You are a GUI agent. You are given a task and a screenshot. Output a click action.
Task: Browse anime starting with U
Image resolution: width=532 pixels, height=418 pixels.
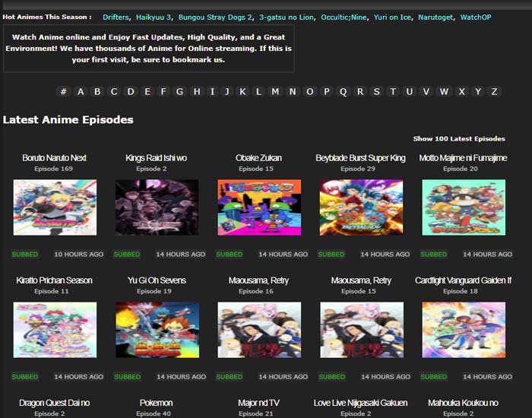point(410,91)
